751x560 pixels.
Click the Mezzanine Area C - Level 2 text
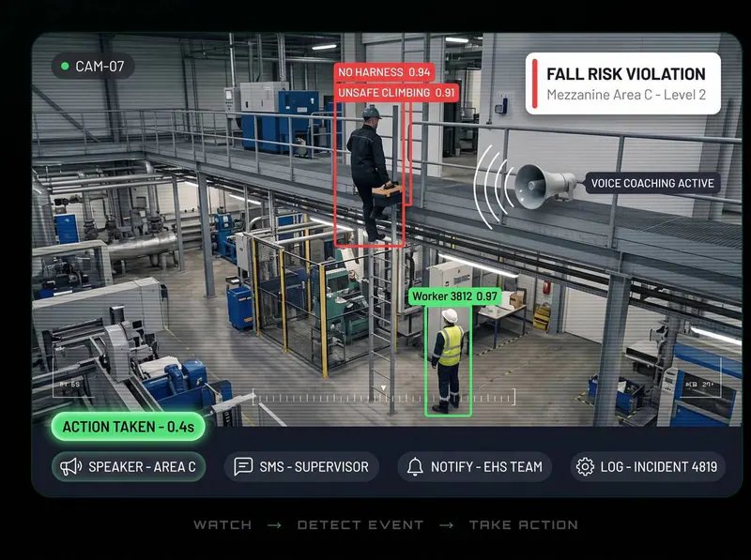[626, 95]
